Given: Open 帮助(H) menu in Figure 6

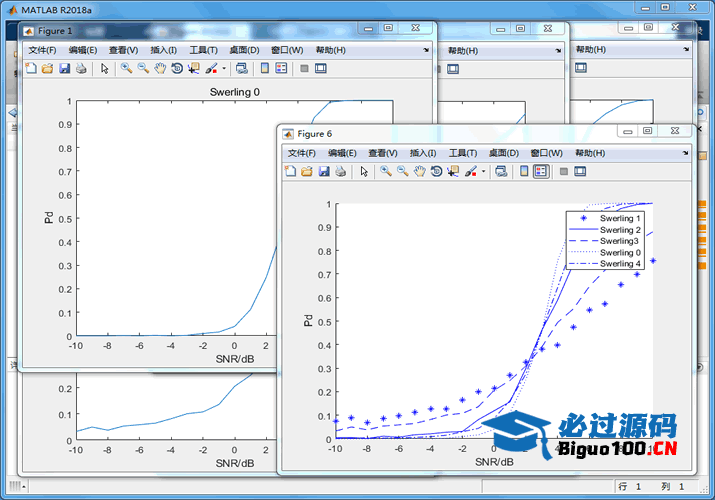Looking at the screenshot, I should 590,153.
